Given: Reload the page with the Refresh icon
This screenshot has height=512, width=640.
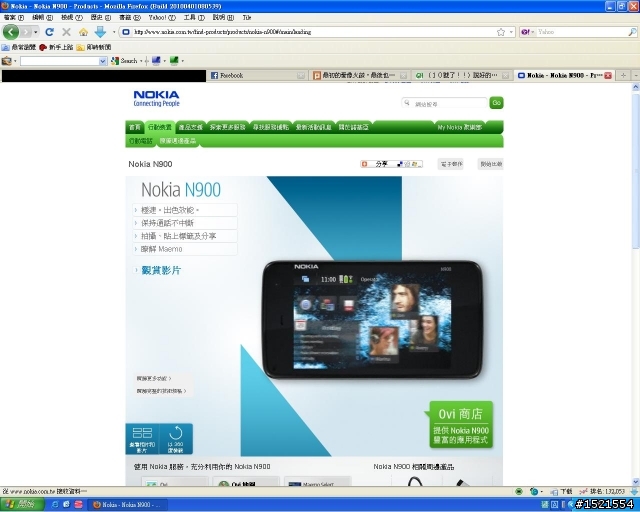Looking at the screenshot, I should click(49, 32).
